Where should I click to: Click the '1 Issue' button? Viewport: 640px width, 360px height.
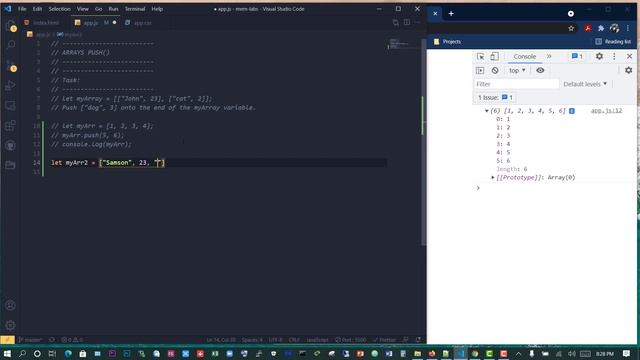495,98
